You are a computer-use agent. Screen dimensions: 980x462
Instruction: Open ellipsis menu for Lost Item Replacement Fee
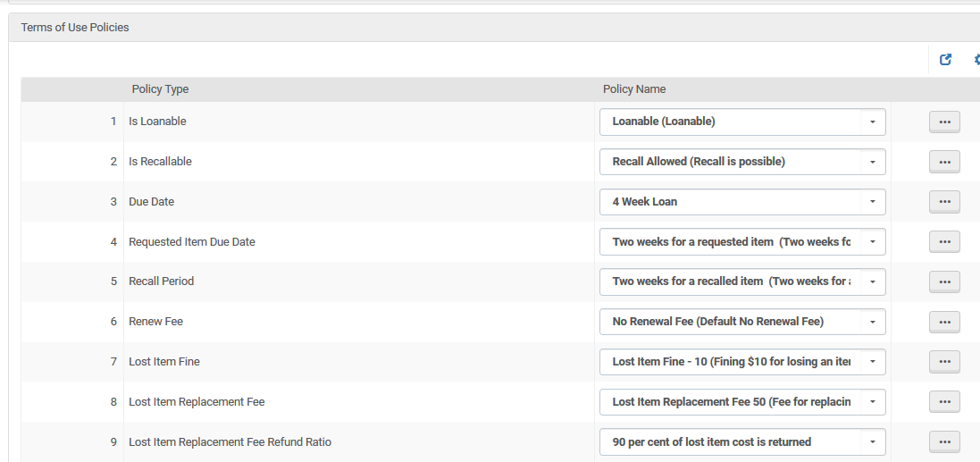pos(944,402)
